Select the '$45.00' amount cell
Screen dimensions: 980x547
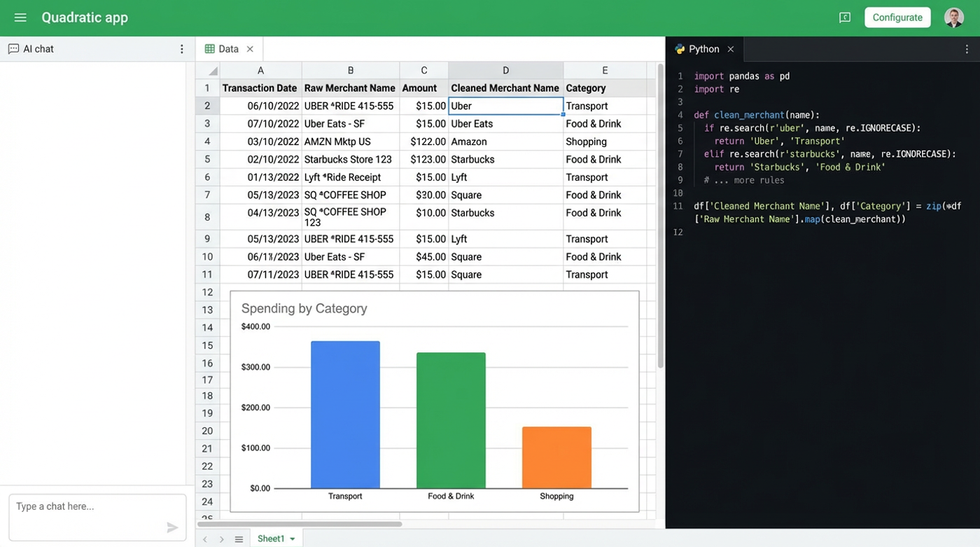(423, 257)
